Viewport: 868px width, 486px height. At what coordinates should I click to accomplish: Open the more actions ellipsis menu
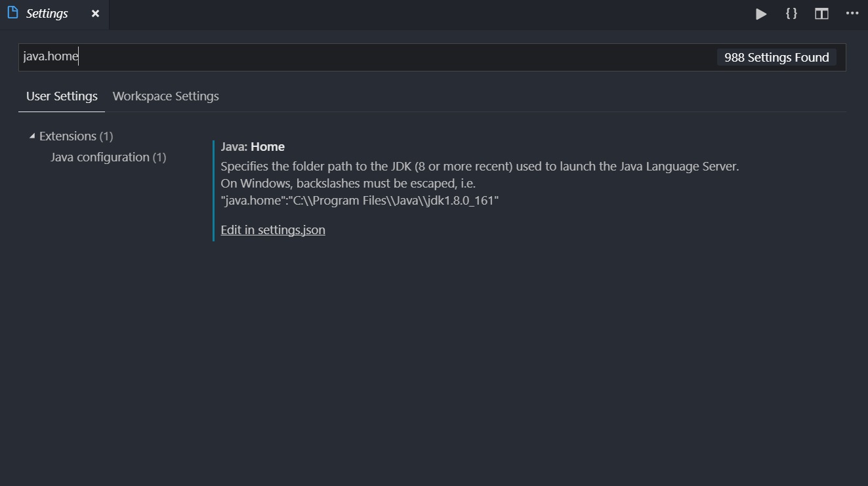point(852,14)
